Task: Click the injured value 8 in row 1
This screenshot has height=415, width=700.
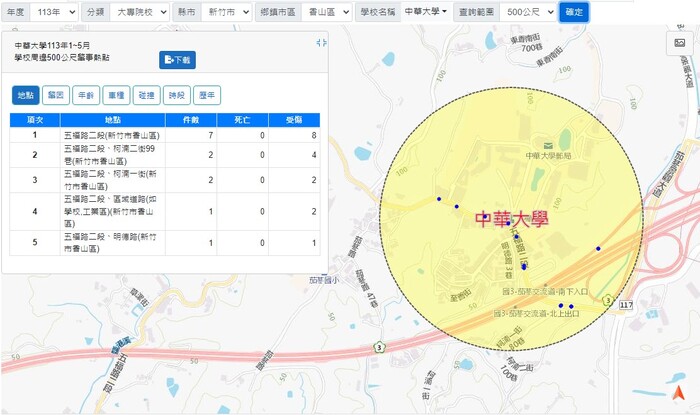Action: [x=314, y=135]
